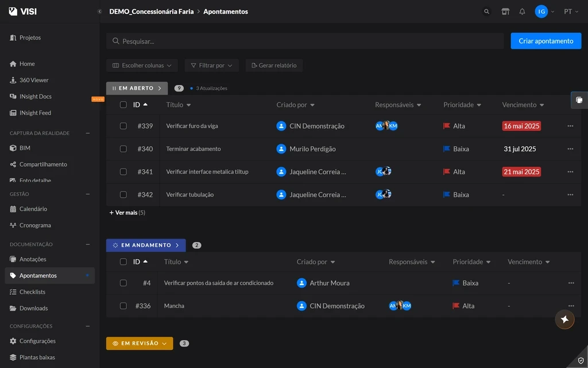The width and height of the screenshot is (588, 368).
Task: Check select-all box in Em Aberto header
Action: click(x=123, y=105)
